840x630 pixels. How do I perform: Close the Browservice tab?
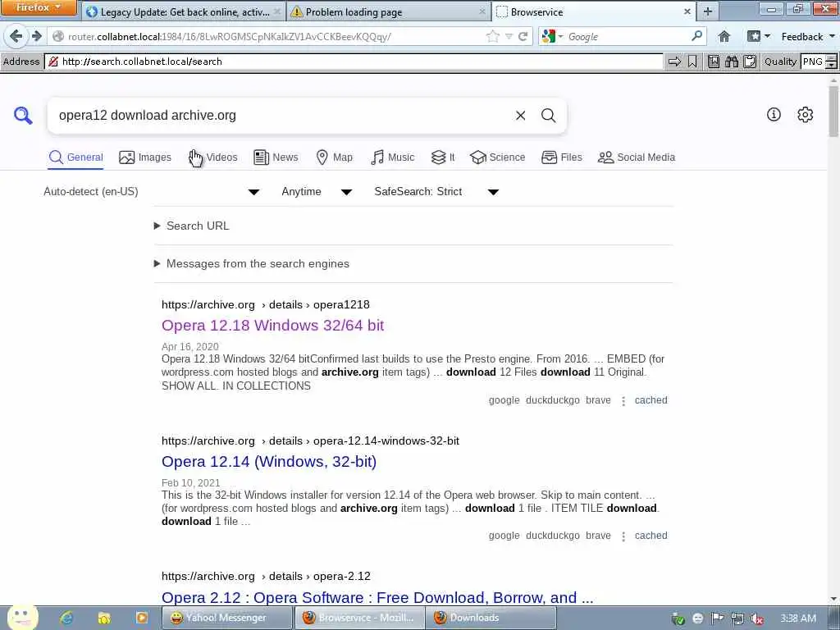[687, 11]
